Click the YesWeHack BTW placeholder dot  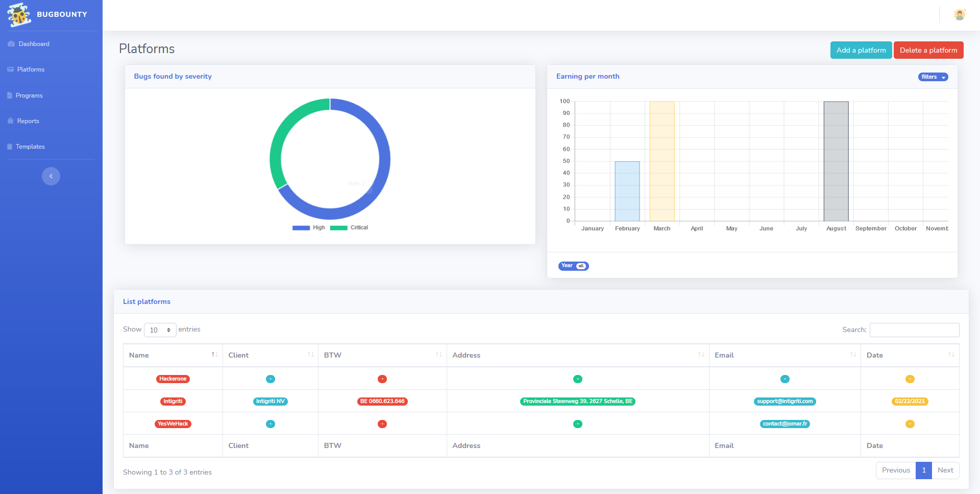tap(382, 424)
